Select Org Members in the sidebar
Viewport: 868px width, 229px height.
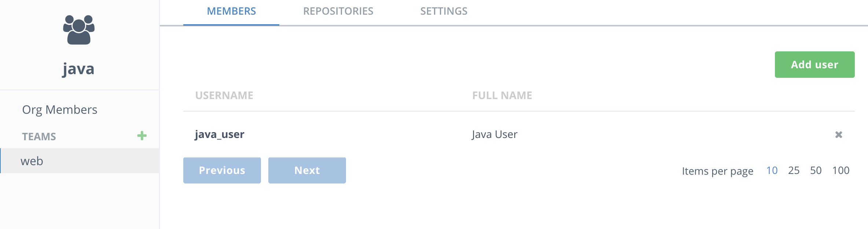[60, 110]
